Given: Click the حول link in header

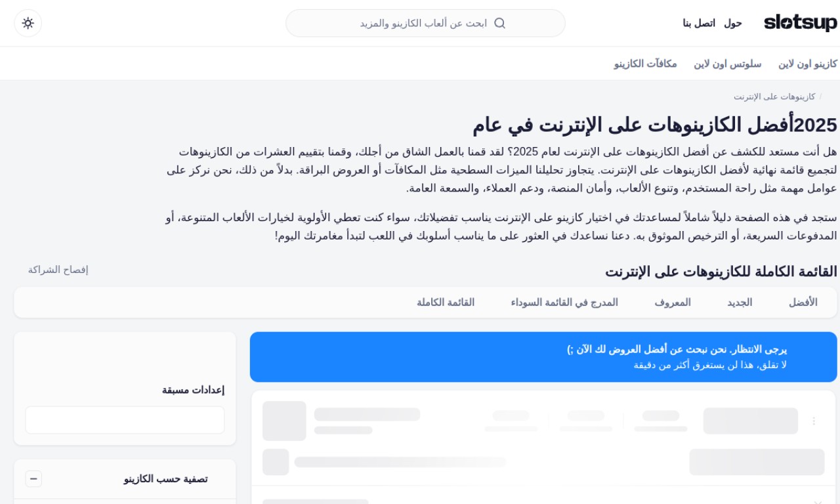Looking at the screenshot, I should pyautogui.click(x=733, y=23).
